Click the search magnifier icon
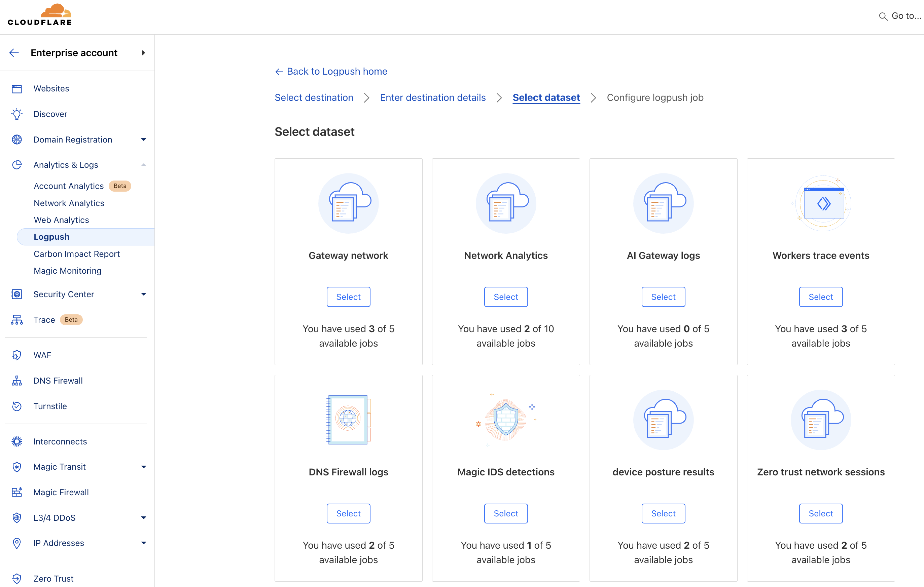 coord(883,16)
